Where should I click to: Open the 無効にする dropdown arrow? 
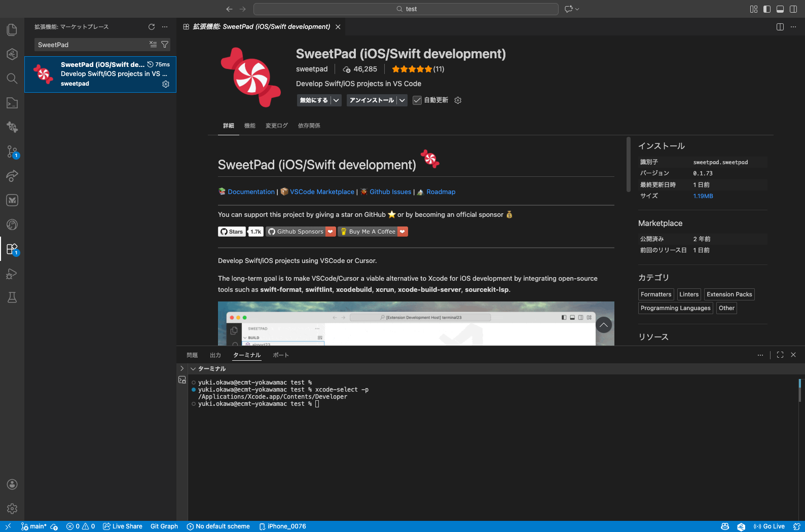pyautogui.click(x=336, y=100)
